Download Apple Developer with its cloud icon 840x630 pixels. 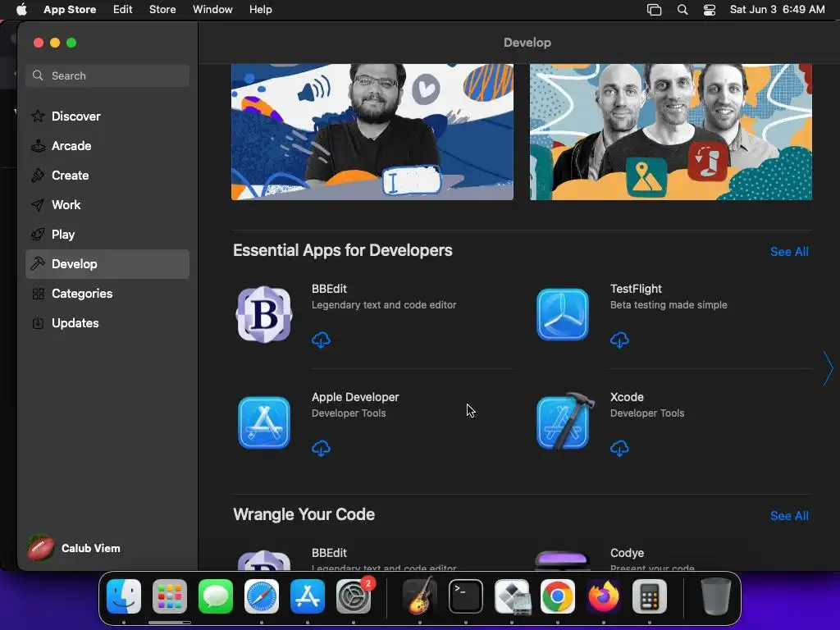(321, 448)
